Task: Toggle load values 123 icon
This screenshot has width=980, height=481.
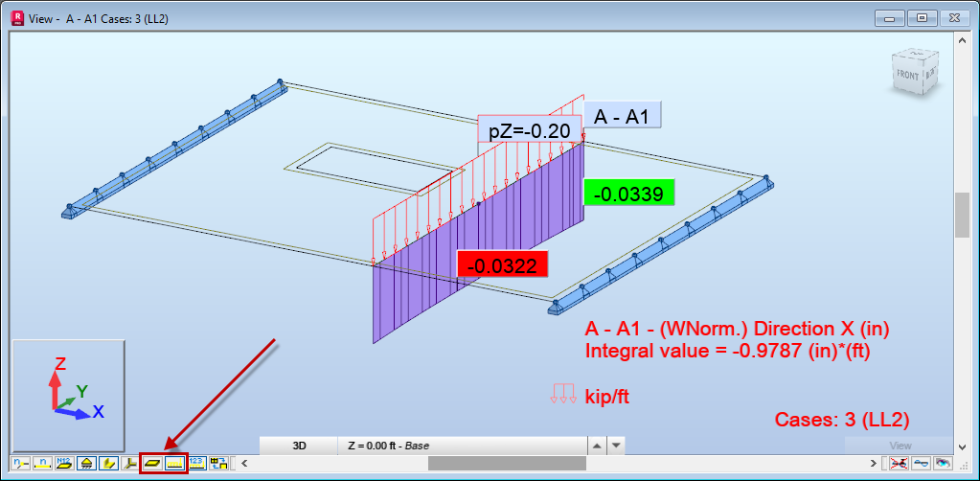Action: [x=196, y=464]
